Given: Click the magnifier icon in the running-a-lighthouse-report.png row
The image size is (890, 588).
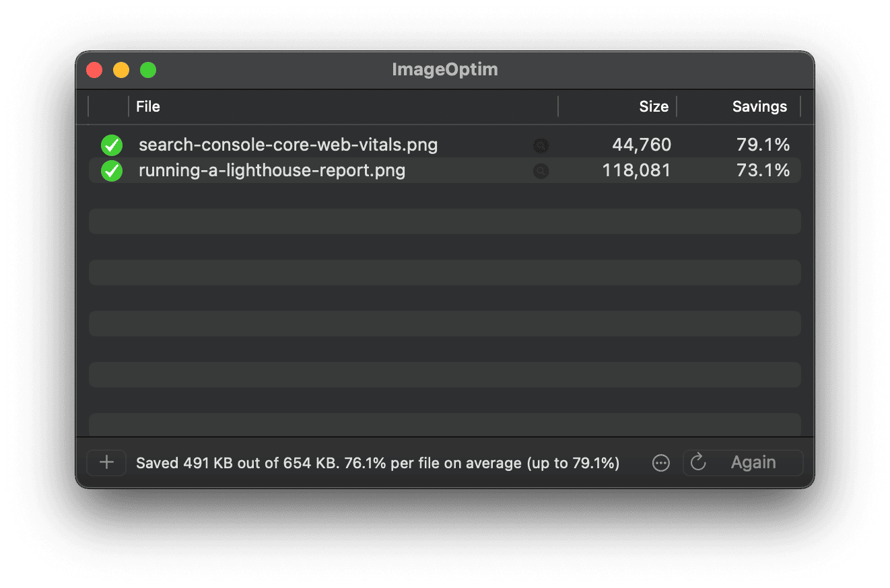Looking at the screenshot, I should click(541, 172).
